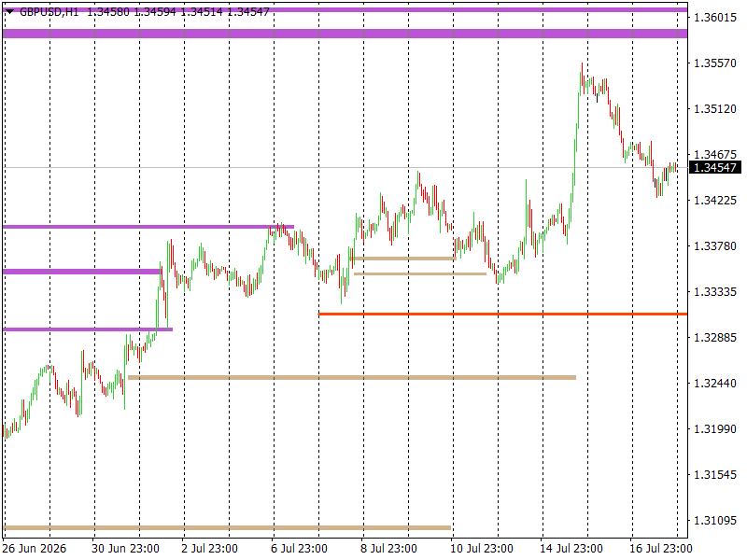The height and width of the screenshot is (560, 747).
Task: Click the 1.34675 price scale label
Action: coord(715,155)
